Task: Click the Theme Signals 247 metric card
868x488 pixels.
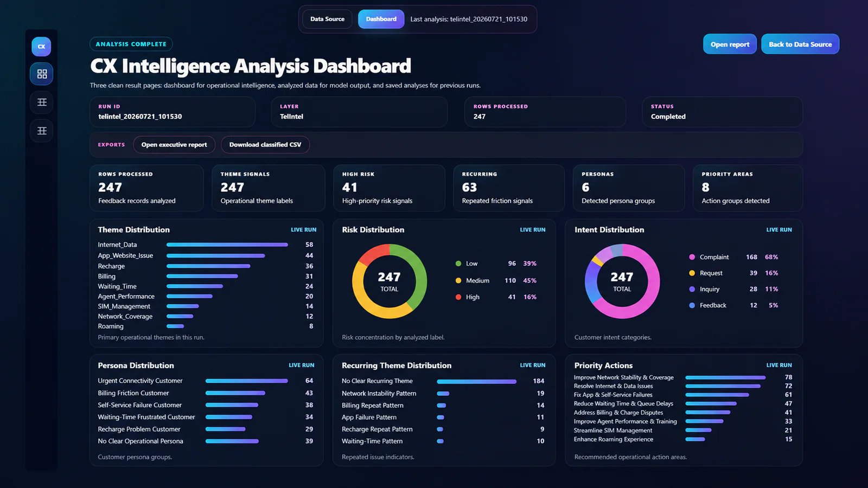Action: (x=269, y=188)
